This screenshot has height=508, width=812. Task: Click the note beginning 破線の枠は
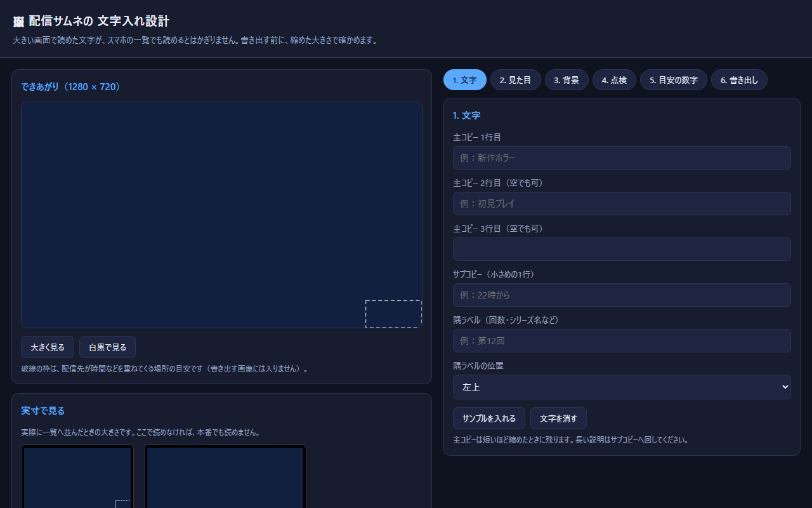click(x=164, y=368)
